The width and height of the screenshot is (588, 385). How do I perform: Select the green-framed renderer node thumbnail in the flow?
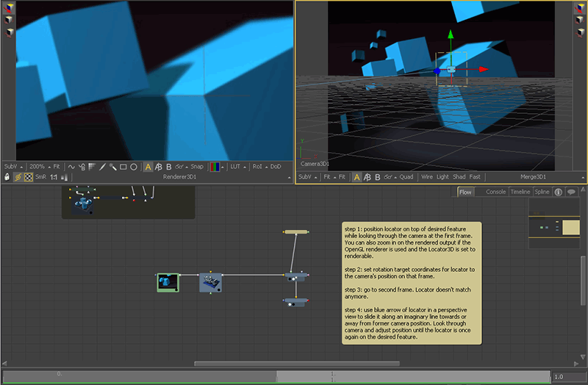click(168, 283)
